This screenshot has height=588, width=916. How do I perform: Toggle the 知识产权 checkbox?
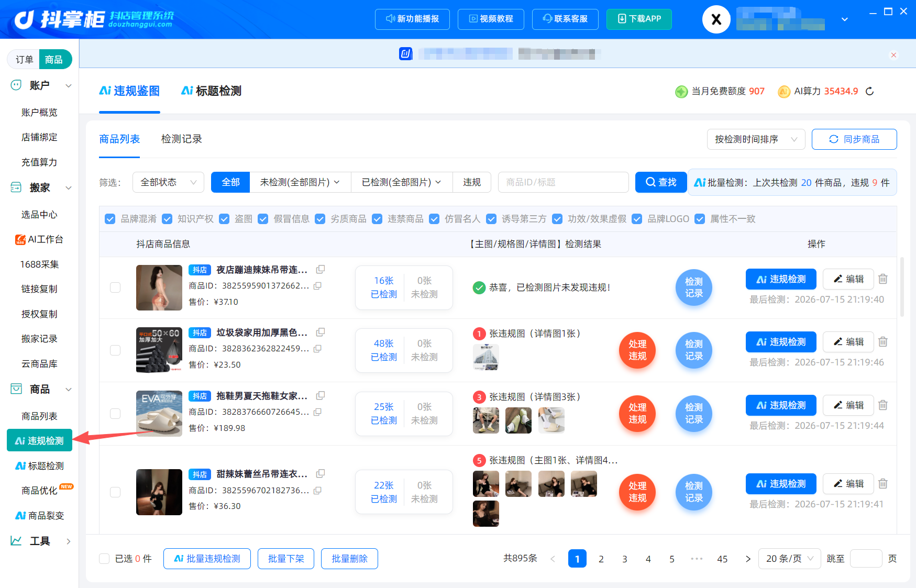[167, 219]
